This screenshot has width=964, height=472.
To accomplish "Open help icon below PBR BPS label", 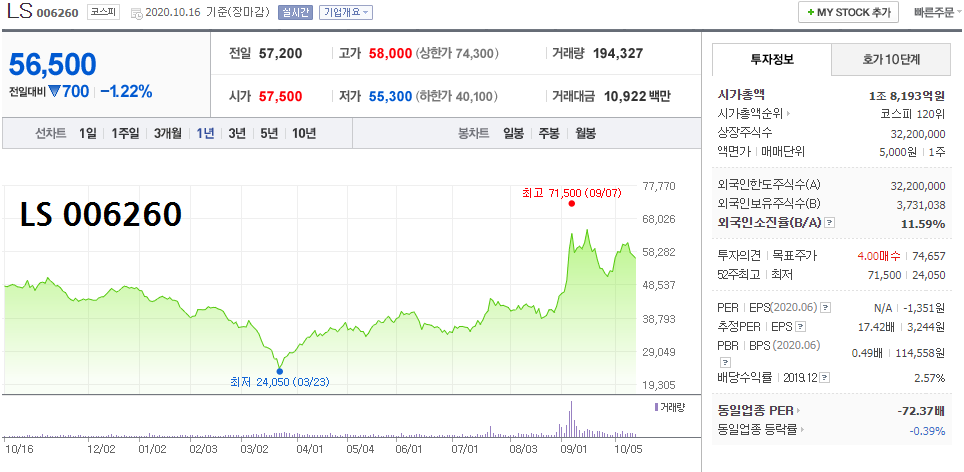I will pyautogui.click(x=723, y=362).
